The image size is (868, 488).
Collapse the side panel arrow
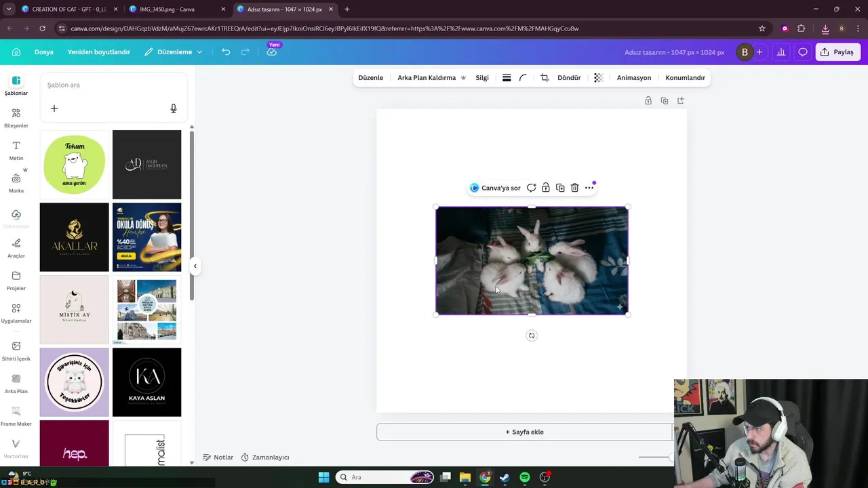click(195, 266)
